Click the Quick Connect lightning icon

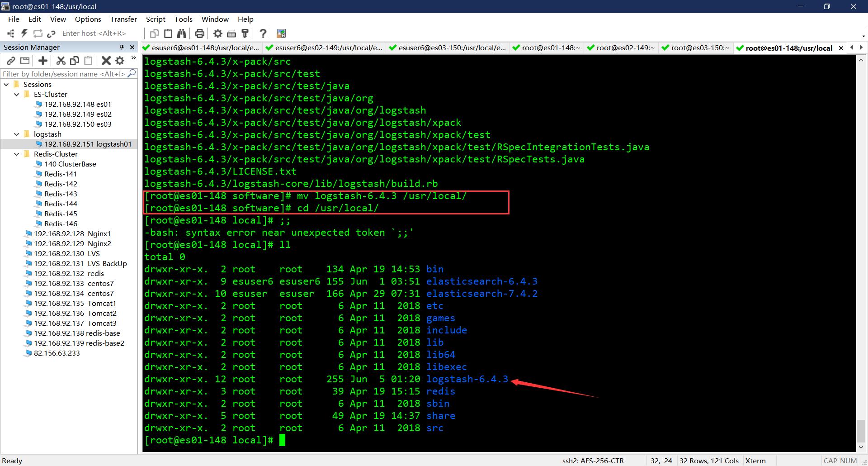pyautogui.click(x=24, y=33)
